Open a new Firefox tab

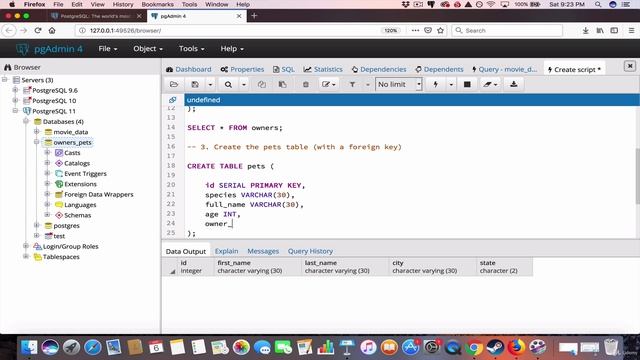254,16
